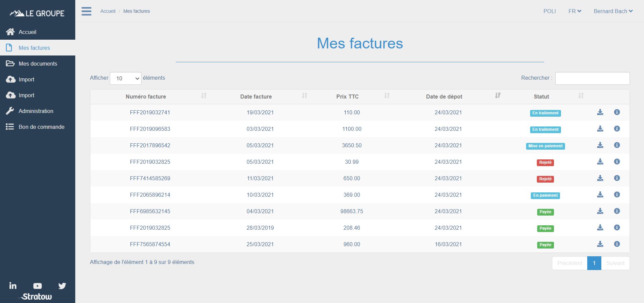
Task: Open the Afficher 10 elements dropdown
Action: 126,78
